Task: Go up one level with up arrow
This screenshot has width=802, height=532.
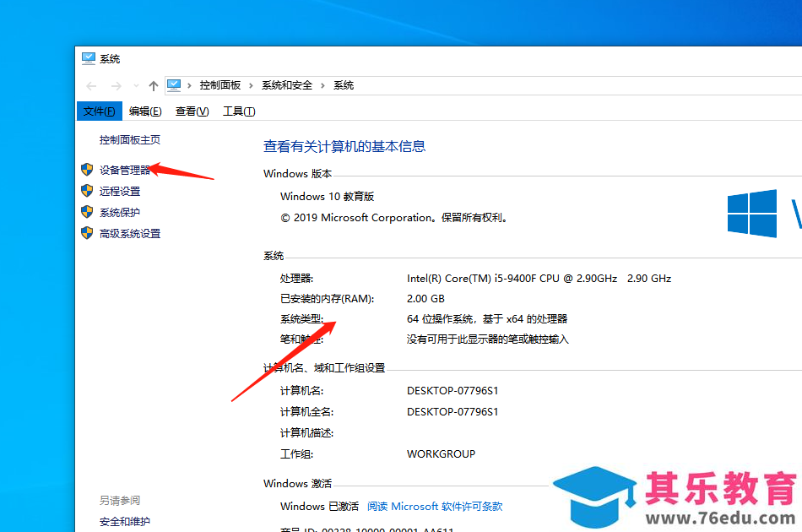Action: [x=154, y=86]
